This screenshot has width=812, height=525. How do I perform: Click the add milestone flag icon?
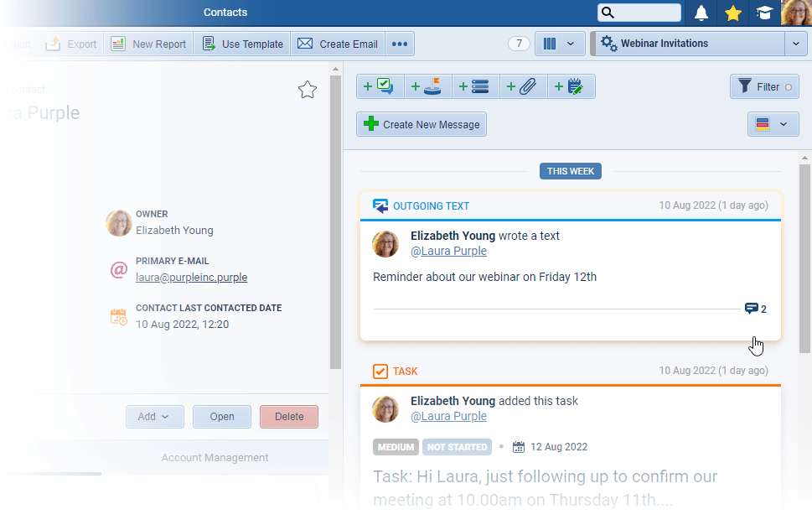(428, 86)
